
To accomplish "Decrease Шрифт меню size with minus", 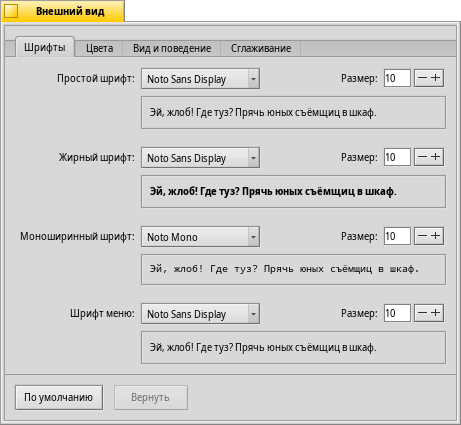I will coord(422,313).
